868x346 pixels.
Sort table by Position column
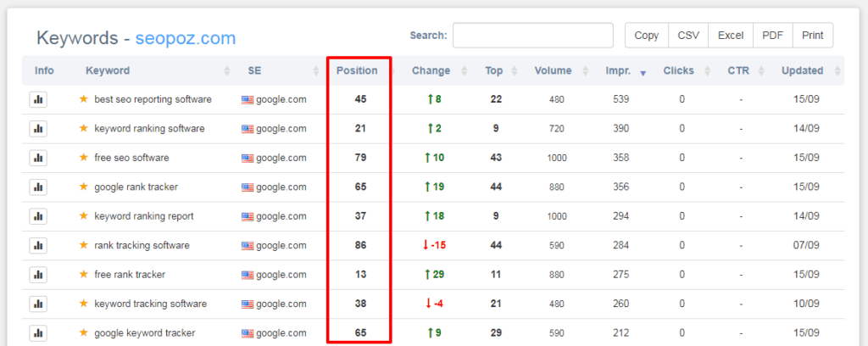pyautogui.click(x=357, y=71)
